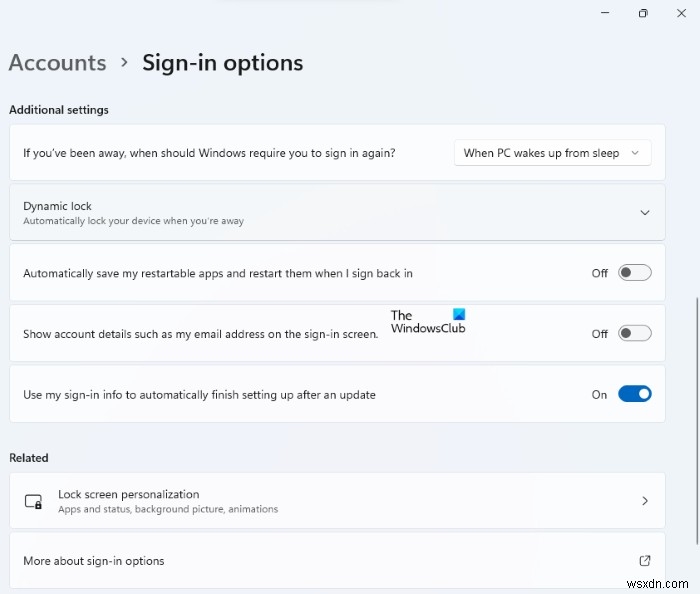Screen dimensions: 700x594
Task: Click the Additional settings heading
Action: [59, 110]
